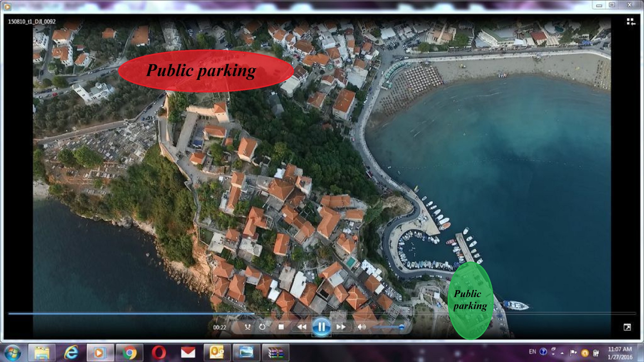644x362 pixels.
Task: Open Outlook from the taskbar
Action: [x=217, y=353]
